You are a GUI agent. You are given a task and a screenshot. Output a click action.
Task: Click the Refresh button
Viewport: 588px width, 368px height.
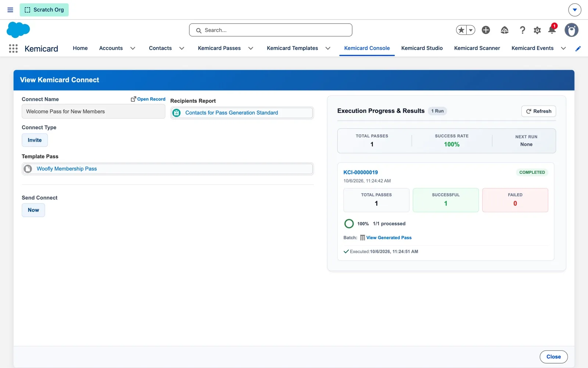539,111
